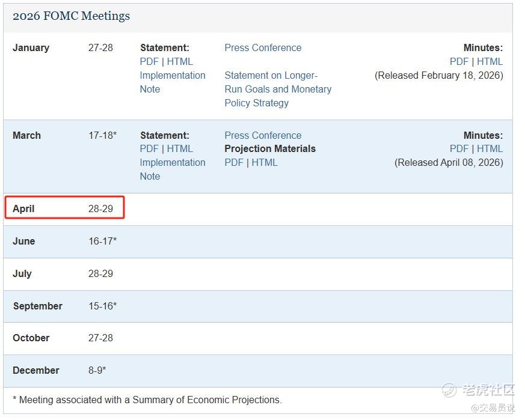Open March Projection Materials PDF link
Image resolution: width=525 pixels, height=420 pixels.
(234, 162)
